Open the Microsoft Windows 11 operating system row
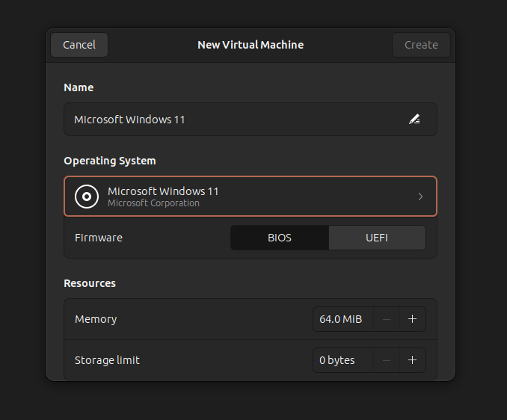The image size is (507, 420). (x=251, y=197)
